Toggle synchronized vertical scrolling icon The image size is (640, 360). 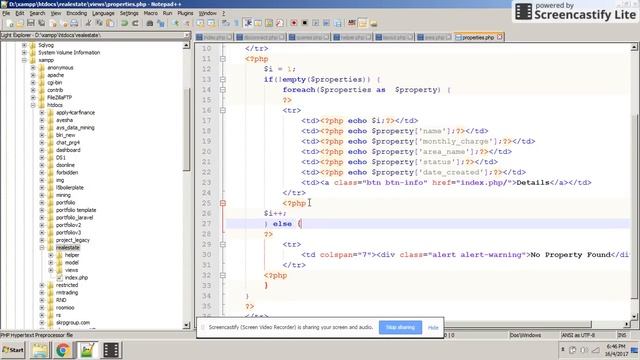click(x=200, y=23)
